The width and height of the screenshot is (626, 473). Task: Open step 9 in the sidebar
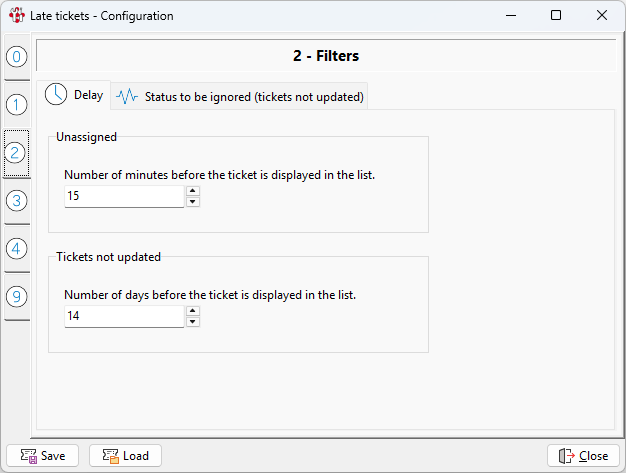tap(17, 296)
